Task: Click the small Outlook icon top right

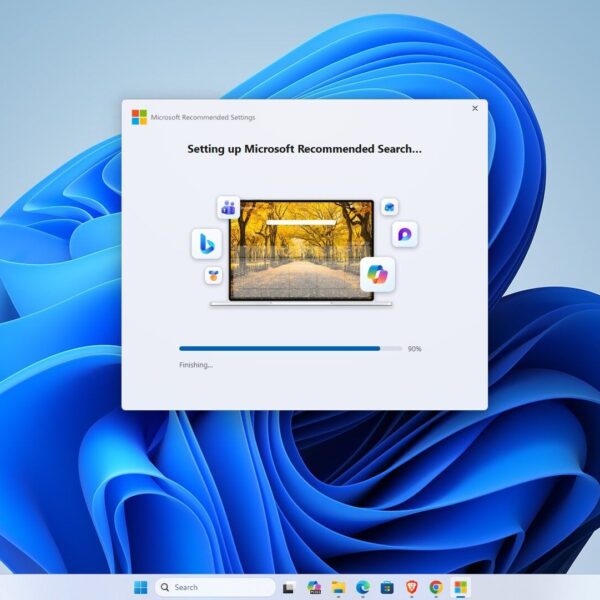Action: pos(390,207)
